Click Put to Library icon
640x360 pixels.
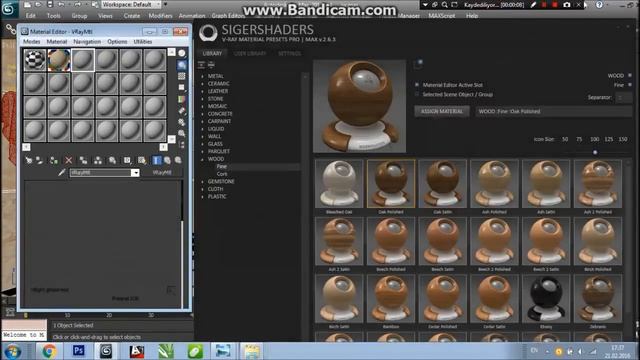pyautogui.click(x=112, y=160)
